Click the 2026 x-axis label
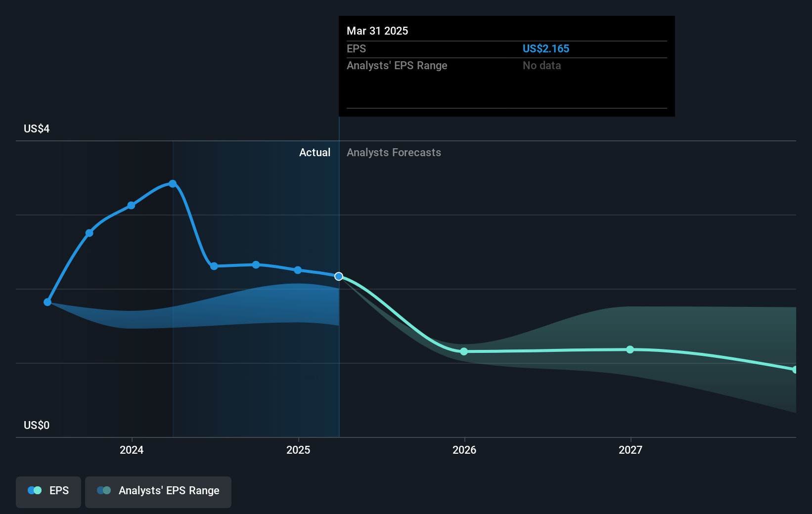The height and width of the screenshot is (514, 812). point(464,450)
